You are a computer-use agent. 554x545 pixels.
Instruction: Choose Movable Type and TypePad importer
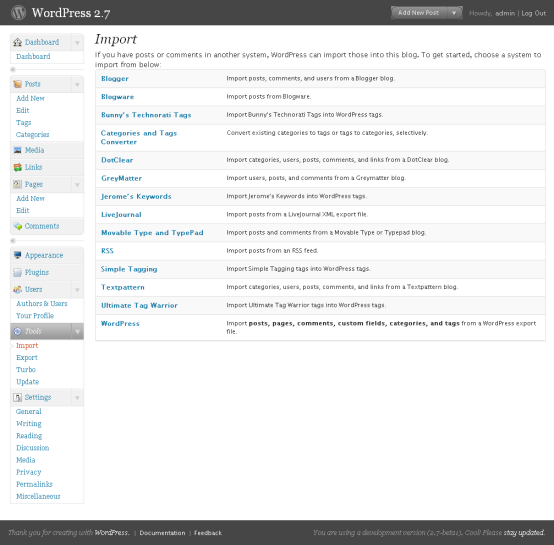(152, 233)
